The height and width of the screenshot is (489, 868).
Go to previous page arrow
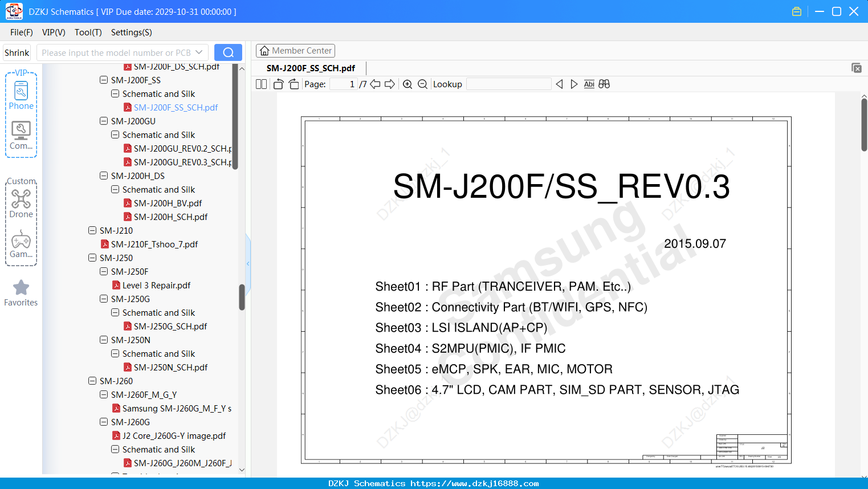point(375,84)
